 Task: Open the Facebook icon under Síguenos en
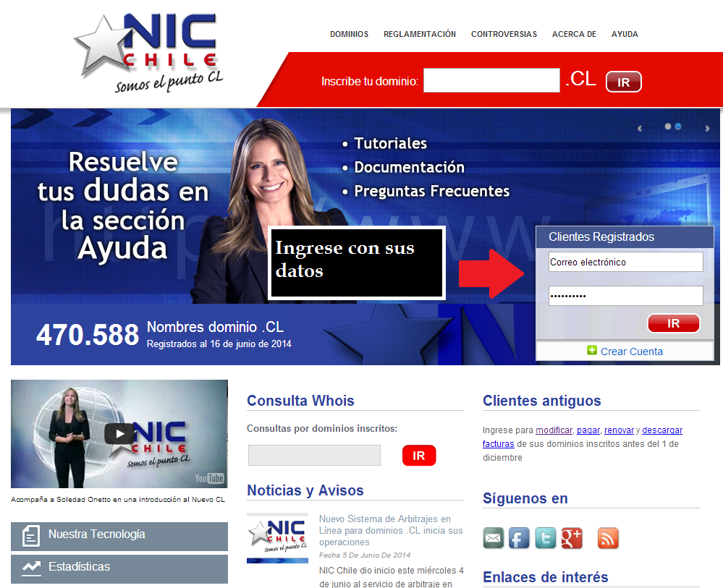pos(519,538)
